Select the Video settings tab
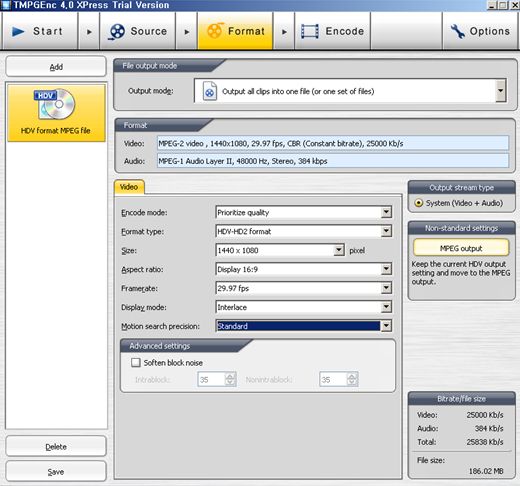The width and height of the screenshot is (520, 486). pyautogui.click(x=129, y=187)
